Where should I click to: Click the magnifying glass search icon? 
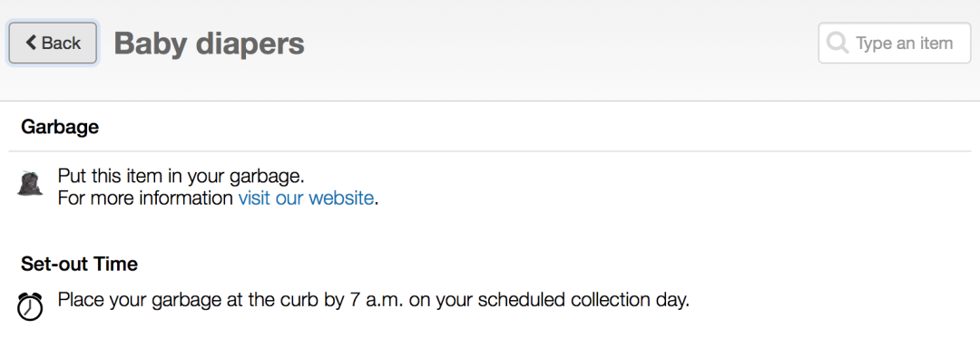(x=837, y=43)
